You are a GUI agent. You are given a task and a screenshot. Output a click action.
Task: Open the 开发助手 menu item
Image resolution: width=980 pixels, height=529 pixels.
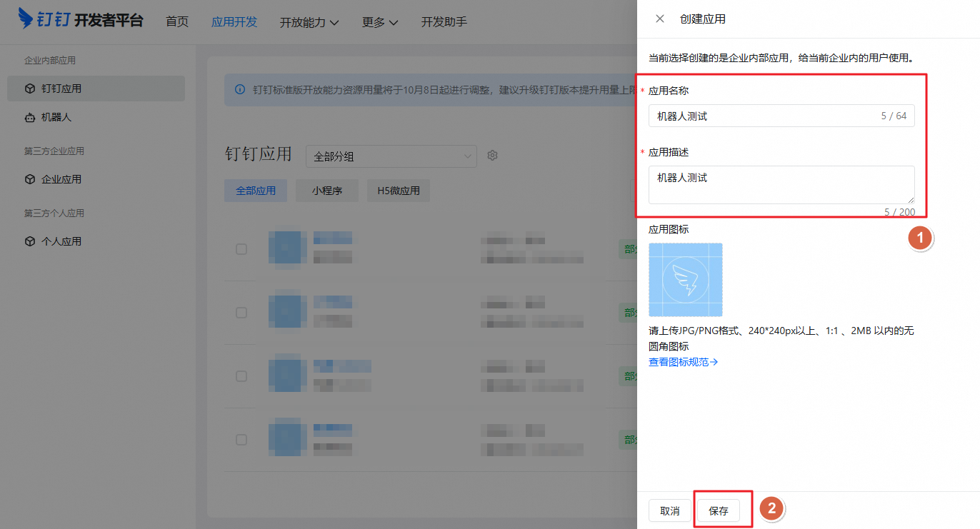click(x=444, y=21)
